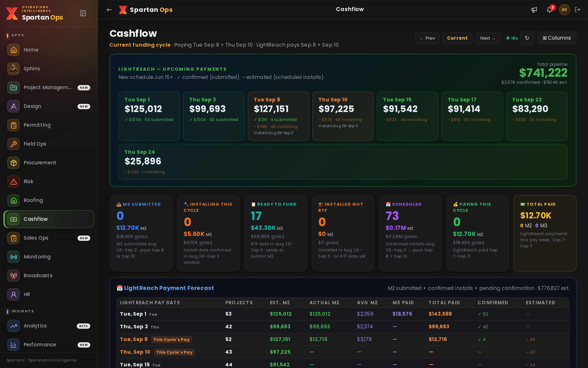Open the Design app icon
Image resolution: width=588 pixels, height=368 pixels.
[14, 106]
